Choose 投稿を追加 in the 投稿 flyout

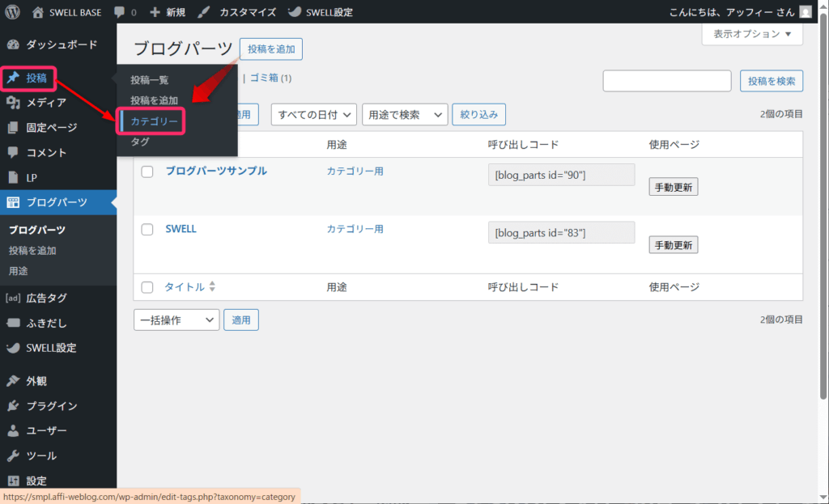pyautogui.click(x=155, y=100)
